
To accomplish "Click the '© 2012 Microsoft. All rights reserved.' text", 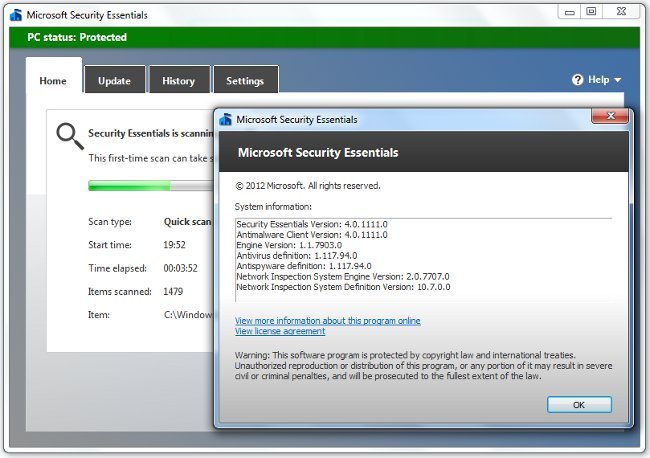I will coord(308,186).
